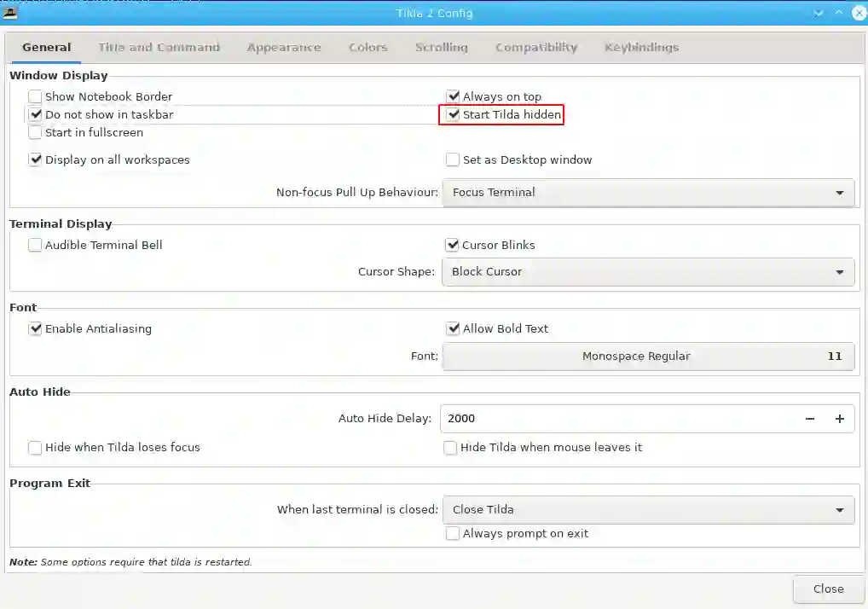Click the Close button at bottom
Screen dimensions: 868x609
(x=828, y=589)
